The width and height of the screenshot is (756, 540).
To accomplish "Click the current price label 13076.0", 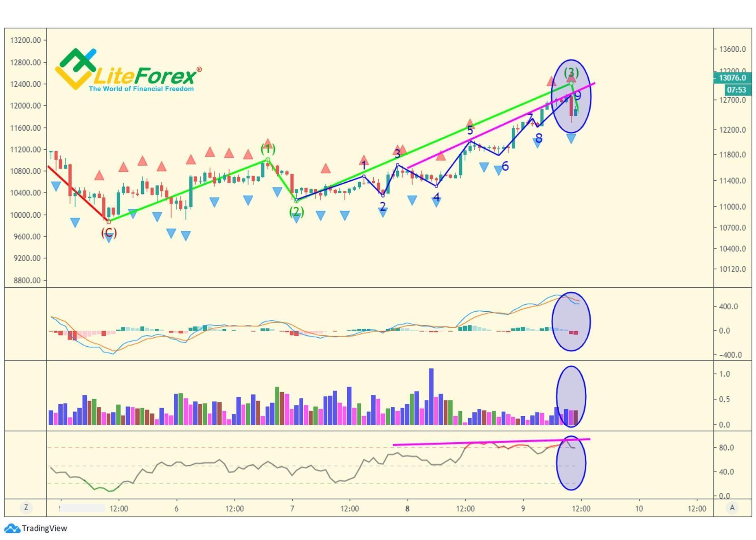I will (732, 78).
